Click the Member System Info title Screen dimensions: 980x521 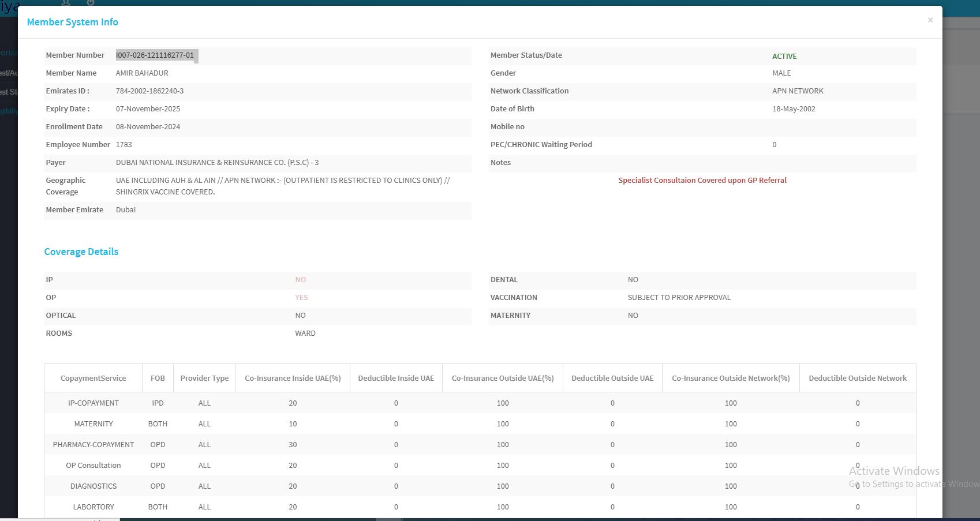point(73,22)
